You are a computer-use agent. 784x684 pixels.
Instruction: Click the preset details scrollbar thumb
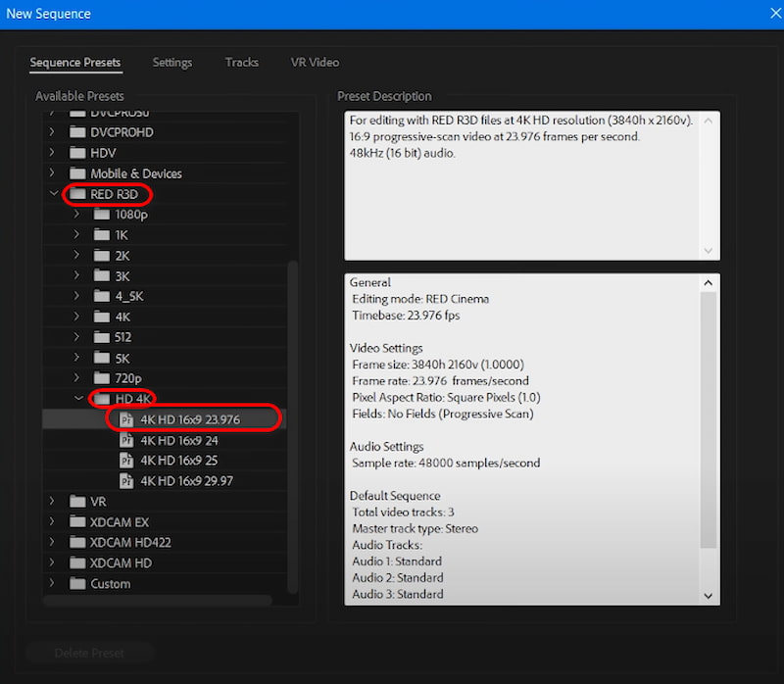[708, 420]
